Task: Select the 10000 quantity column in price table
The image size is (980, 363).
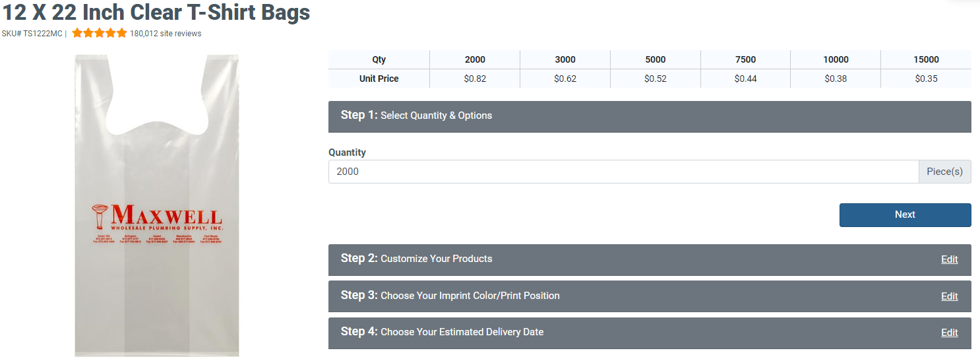Action: click(x=836, y=59)
